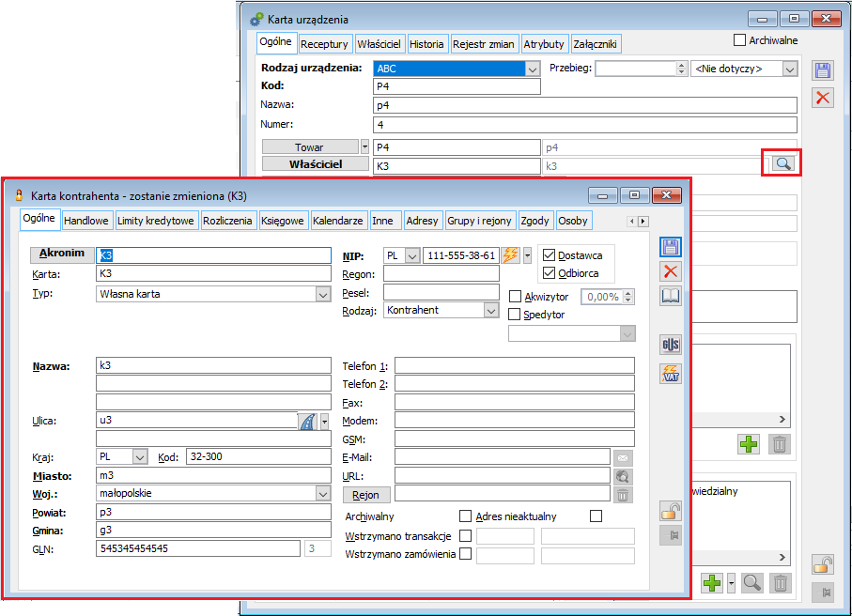
Task: Open the Rodzaj dropdown showing Kontrahent
Action: 491,310
